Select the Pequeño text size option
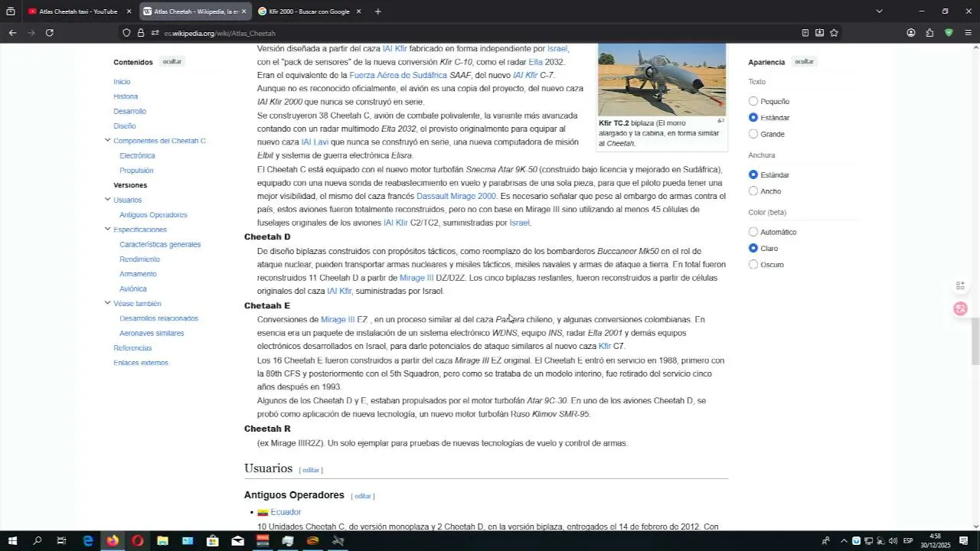The width and height of the screenshot is (980, 551). tap(753, 101)
